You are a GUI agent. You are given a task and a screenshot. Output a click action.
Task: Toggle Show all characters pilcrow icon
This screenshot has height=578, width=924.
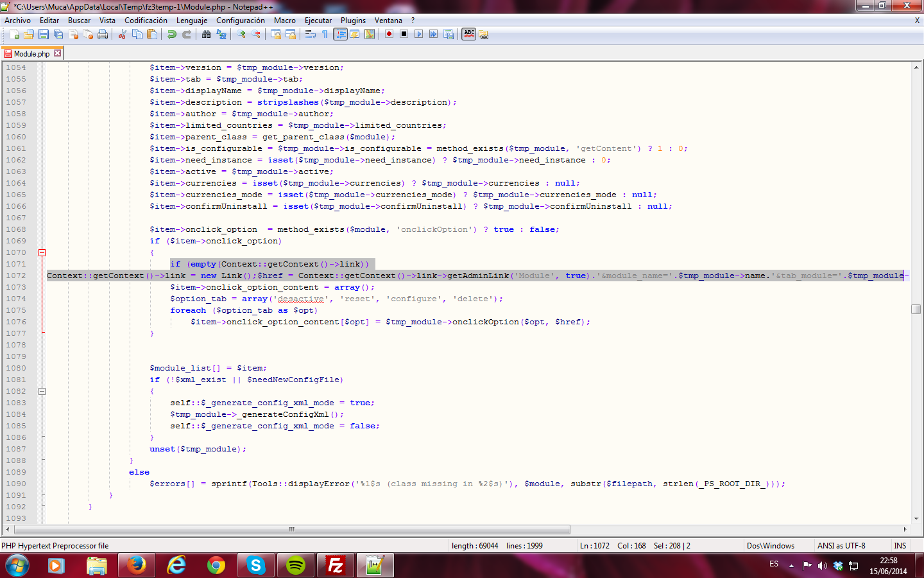(325, 34)
